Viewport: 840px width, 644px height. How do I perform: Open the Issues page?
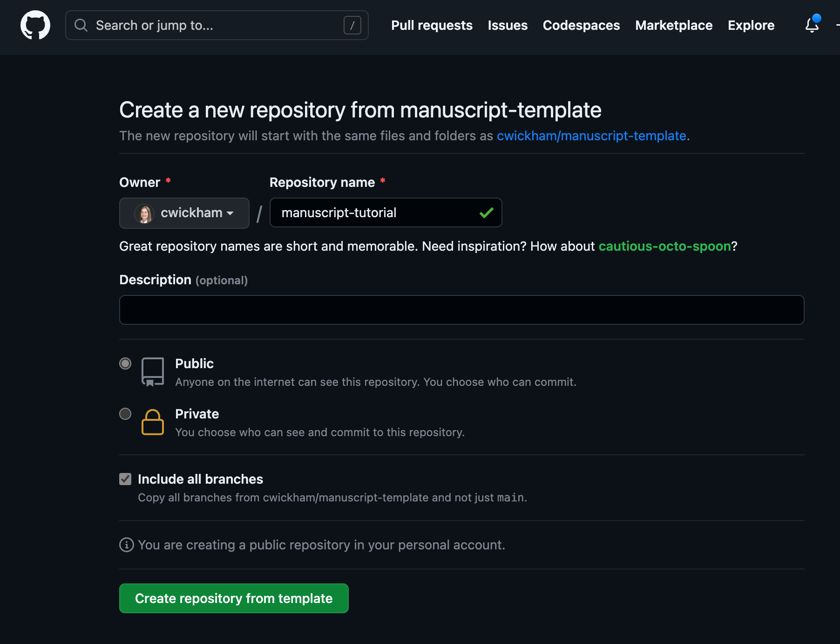[507, 25]
